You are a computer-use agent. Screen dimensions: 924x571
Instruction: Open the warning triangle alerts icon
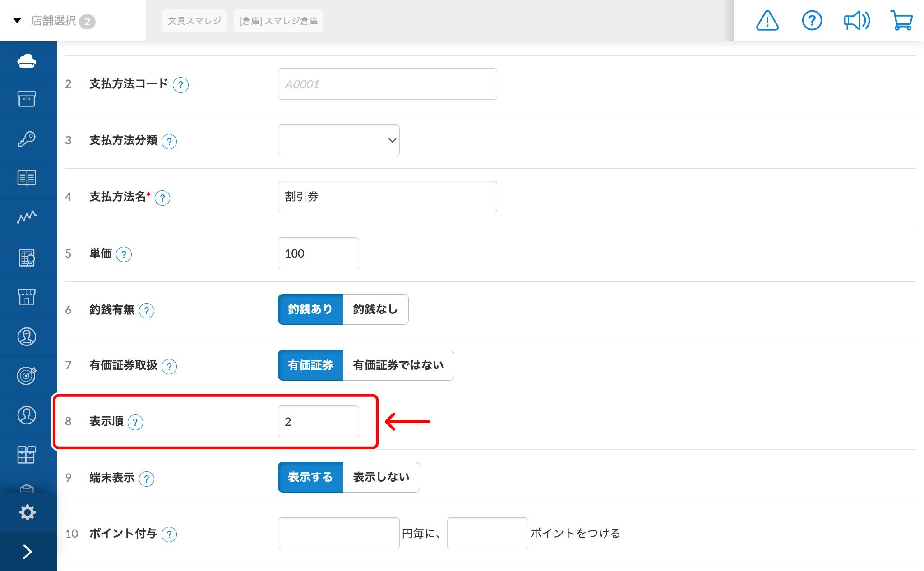767,21
